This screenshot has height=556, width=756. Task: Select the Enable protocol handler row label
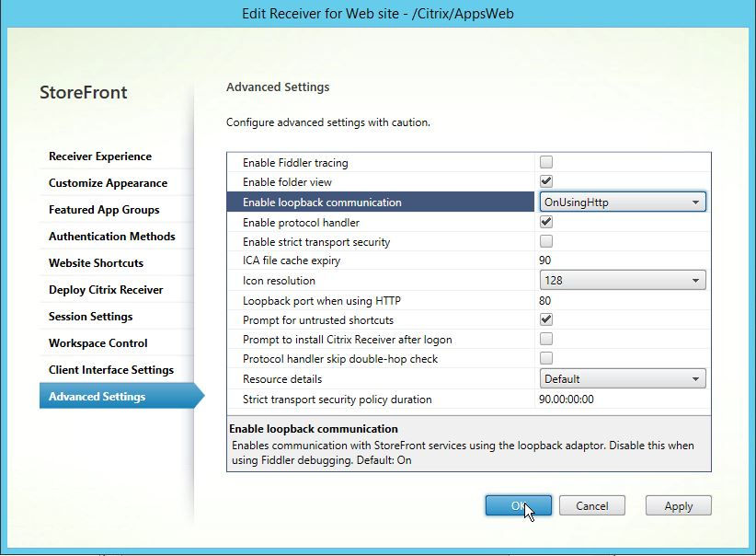pos(301,223)
